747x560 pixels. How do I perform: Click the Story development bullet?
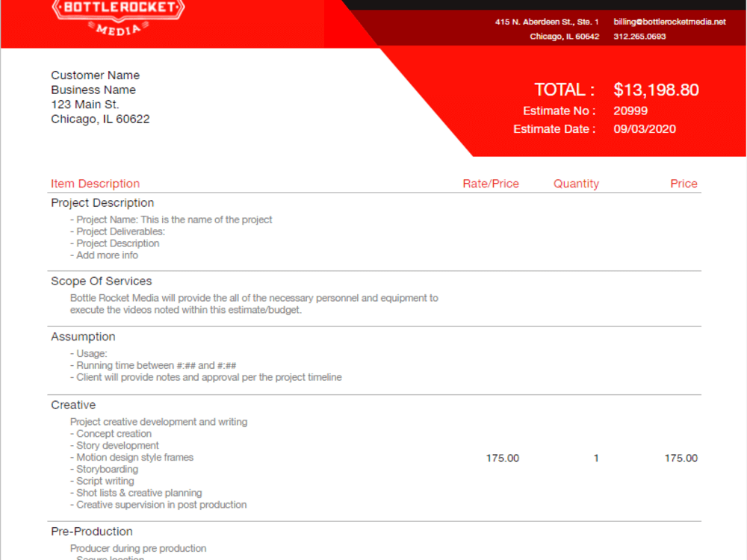click(114, 446)
